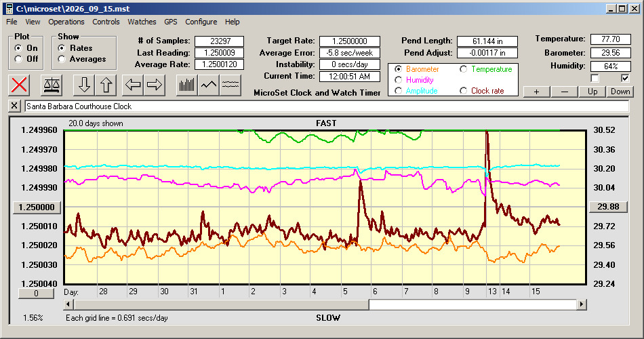Viewport: 644px width, 339px height.
Task: Click the Santa Barbara Courthouse Clock field
Action: 327,106
